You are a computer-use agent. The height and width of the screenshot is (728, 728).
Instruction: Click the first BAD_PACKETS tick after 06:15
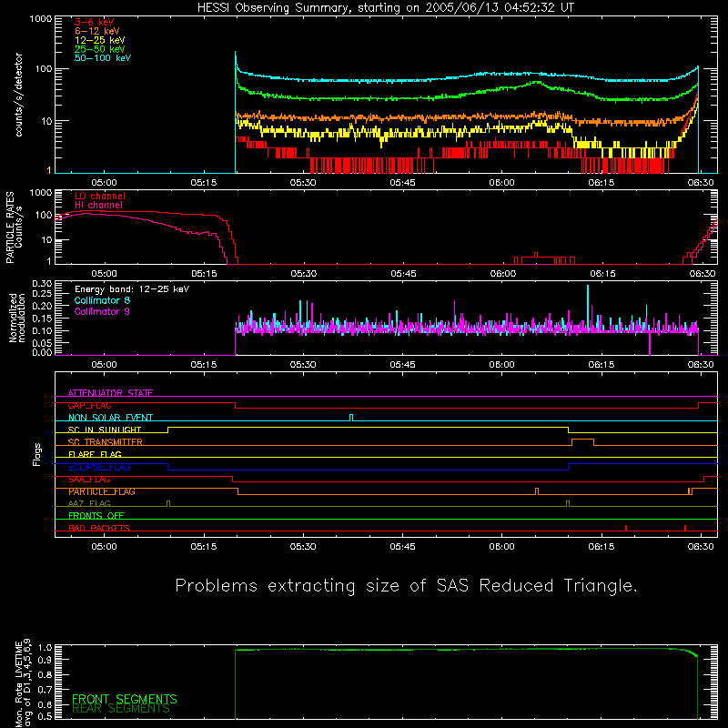coord(626,528)
